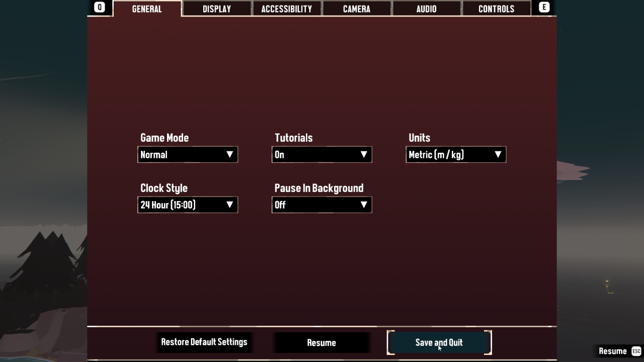Screen dimensions: 644x362
Task: Go to the Camera settings tab
Action: coord(357,9)
